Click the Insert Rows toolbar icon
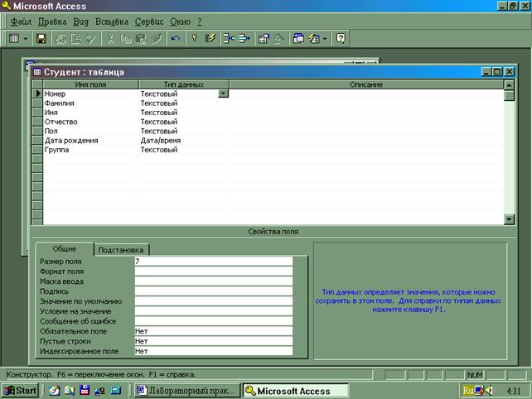The height and width of the screenshot is (399, 532). tap(228, 38)
